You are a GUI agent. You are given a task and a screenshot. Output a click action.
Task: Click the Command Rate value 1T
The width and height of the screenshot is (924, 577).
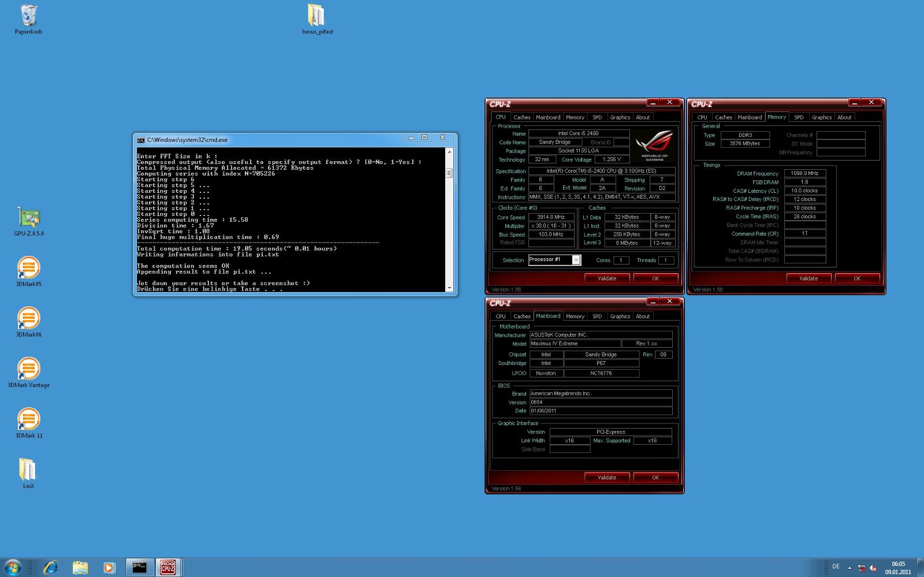click(804, 233)
